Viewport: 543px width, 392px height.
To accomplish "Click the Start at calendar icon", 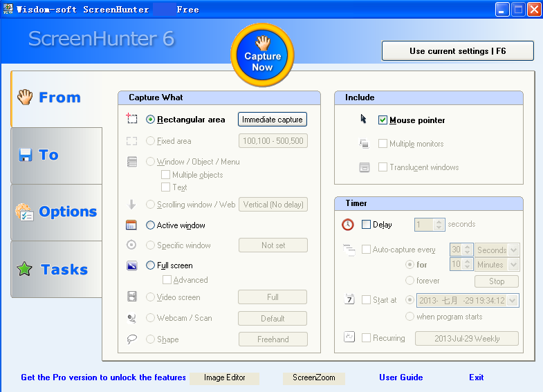I will [x=349, y=300].
